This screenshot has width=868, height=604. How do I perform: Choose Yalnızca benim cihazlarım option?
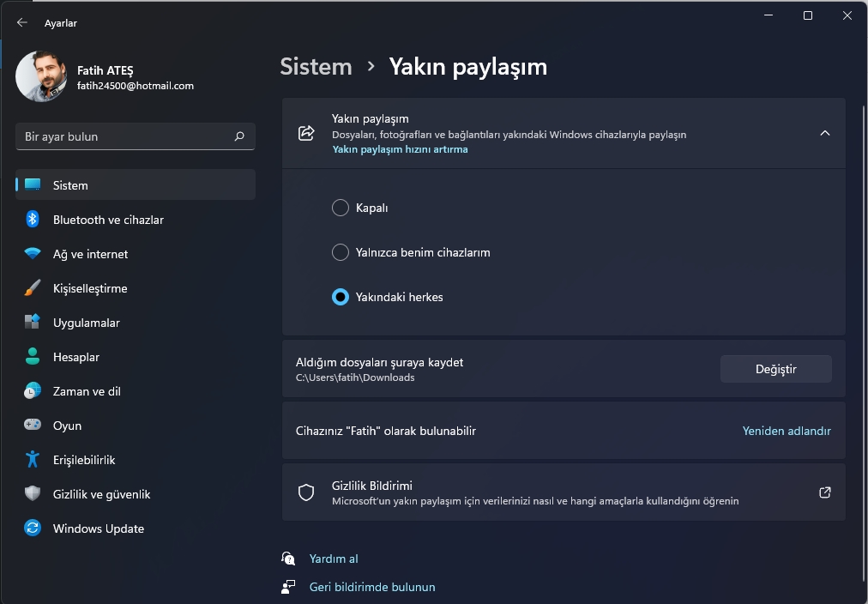pyautogui.click(x=340, y=252)
